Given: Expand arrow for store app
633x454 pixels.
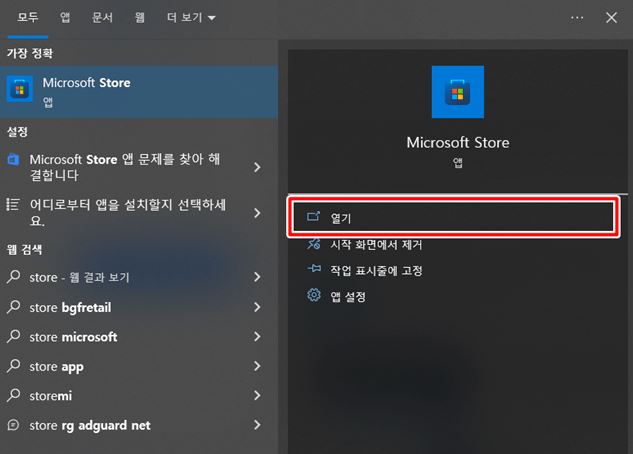Looking at the screenshot, I should (257, 366).
